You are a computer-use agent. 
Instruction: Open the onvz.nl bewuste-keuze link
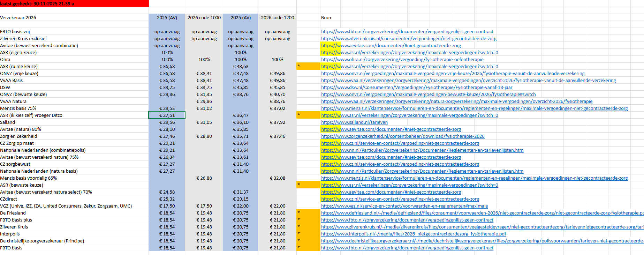(x=428, y=95)
